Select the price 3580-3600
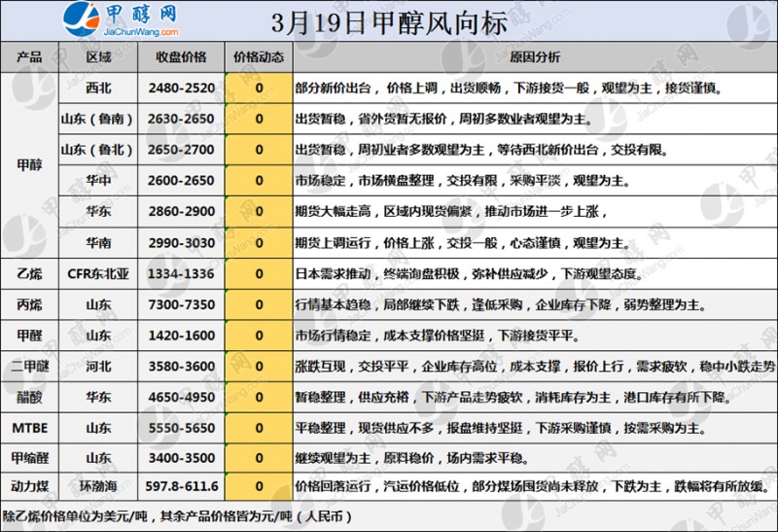This screenshot has height=532, width=778. tap(181, 367)
